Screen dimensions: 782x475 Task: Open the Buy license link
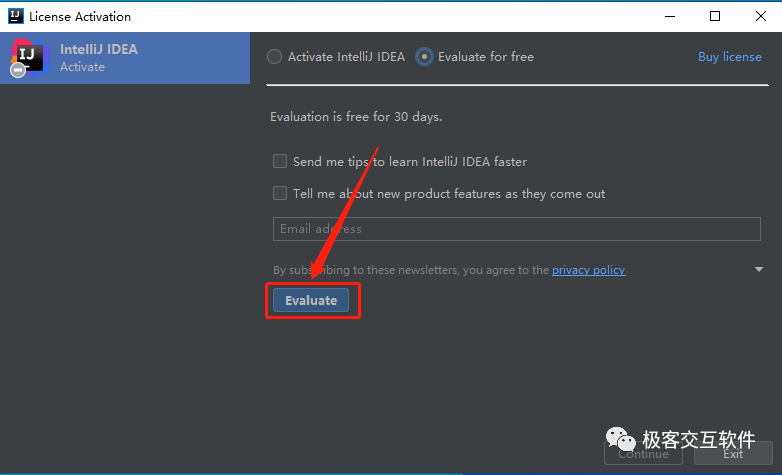(x=730, y=57)
